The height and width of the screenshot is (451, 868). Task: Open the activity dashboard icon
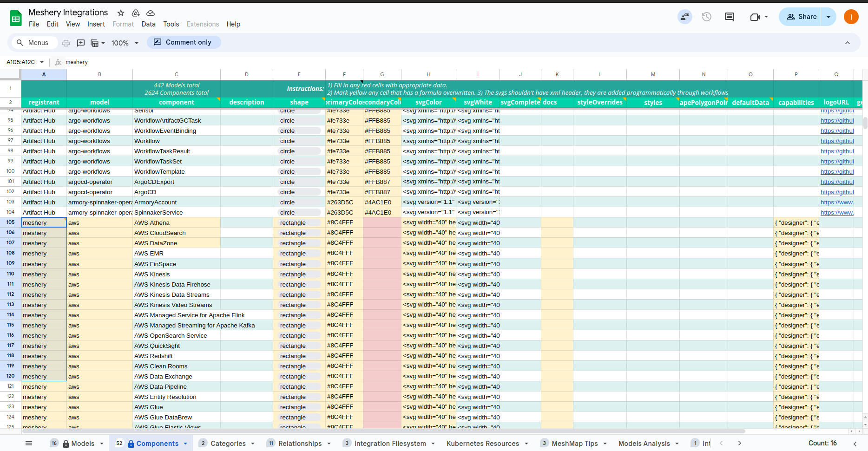tap(685, 17)
